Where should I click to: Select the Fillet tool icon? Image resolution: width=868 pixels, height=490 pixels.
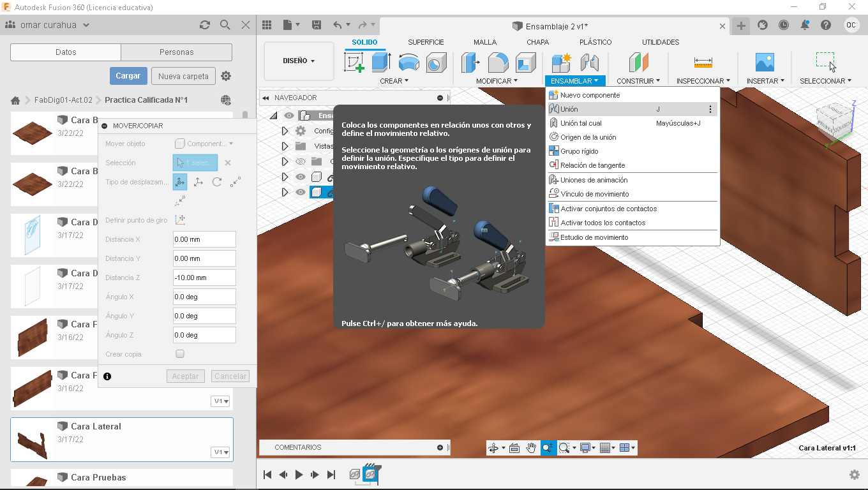tap(498, 63)
